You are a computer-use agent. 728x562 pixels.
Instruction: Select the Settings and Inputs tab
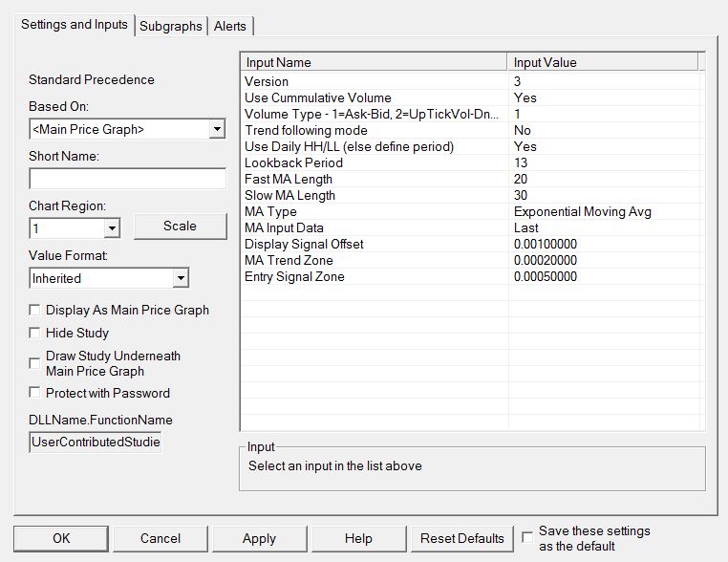(x=75, y=25)
